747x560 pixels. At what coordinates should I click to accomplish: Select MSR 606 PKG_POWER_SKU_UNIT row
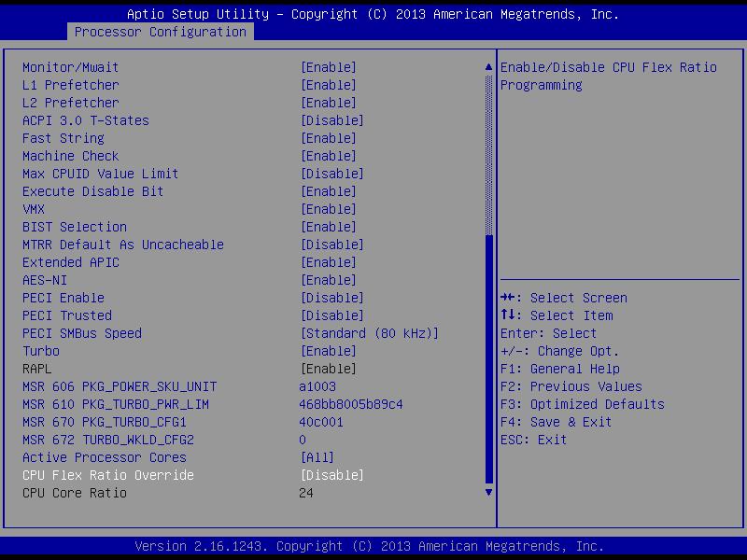pyautogui.click(x=120, y=386)
